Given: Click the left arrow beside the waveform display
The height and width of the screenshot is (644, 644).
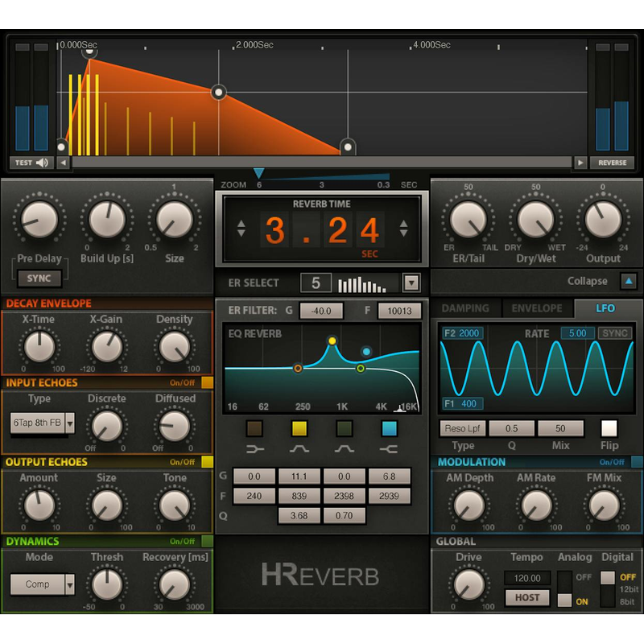Looking at the screenshot, I should [x=63, y=162].
